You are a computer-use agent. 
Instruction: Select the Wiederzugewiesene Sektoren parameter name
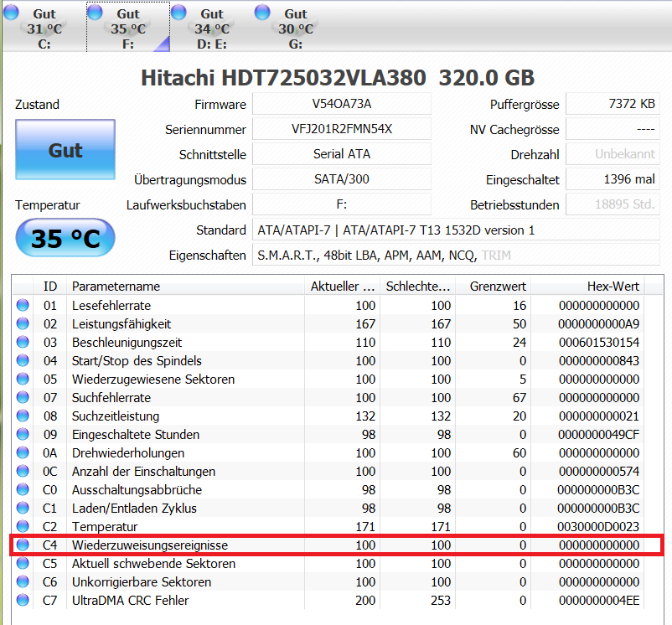tap(153, 380)
